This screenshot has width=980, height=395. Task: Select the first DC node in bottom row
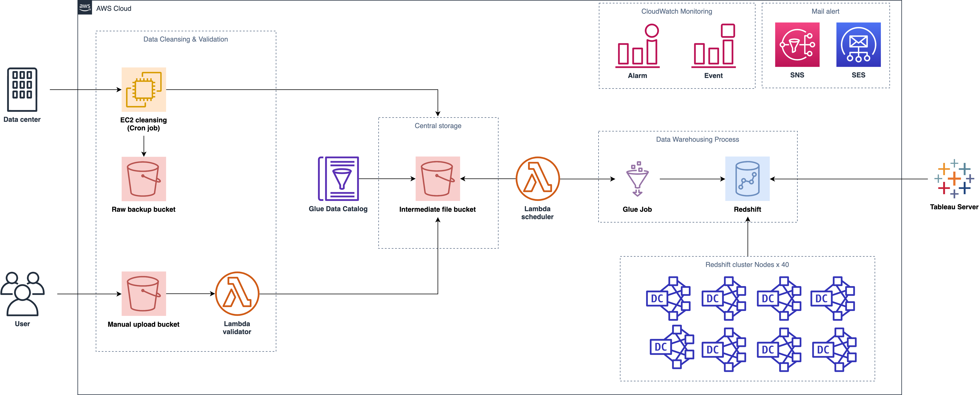click(x=672, y=347)
